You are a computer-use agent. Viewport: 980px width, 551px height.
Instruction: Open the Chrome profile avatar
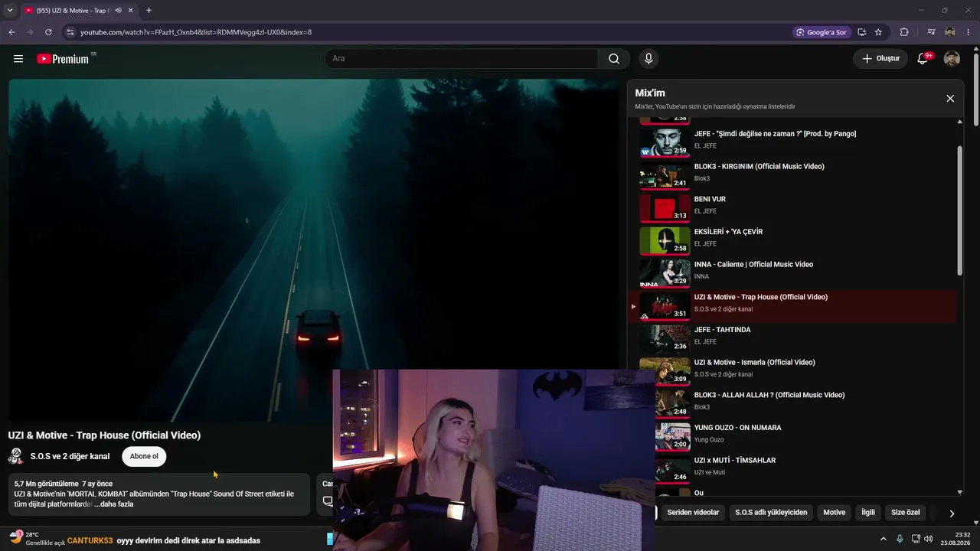(950, 32)
